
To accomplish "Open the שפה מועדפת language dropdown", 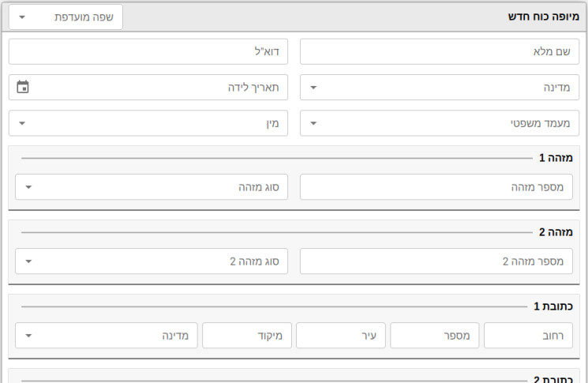I will click(x=66, y=17).
